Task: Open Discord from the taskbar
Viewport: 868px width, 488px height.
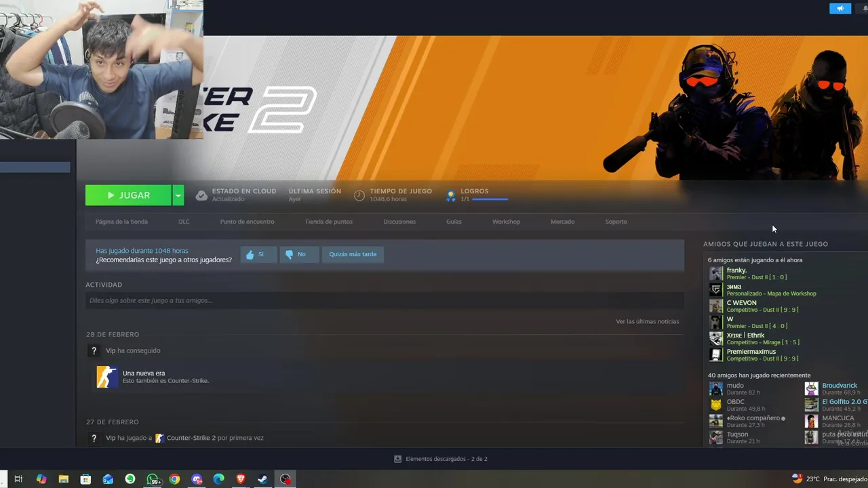Action: (197, 479)
